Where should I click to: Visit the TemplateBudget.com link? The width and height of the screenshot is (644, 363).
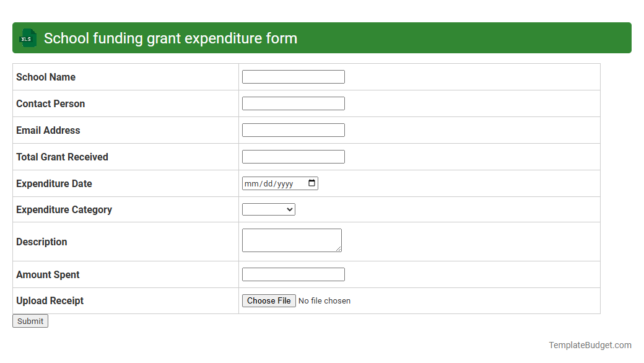tap(590, 344)
